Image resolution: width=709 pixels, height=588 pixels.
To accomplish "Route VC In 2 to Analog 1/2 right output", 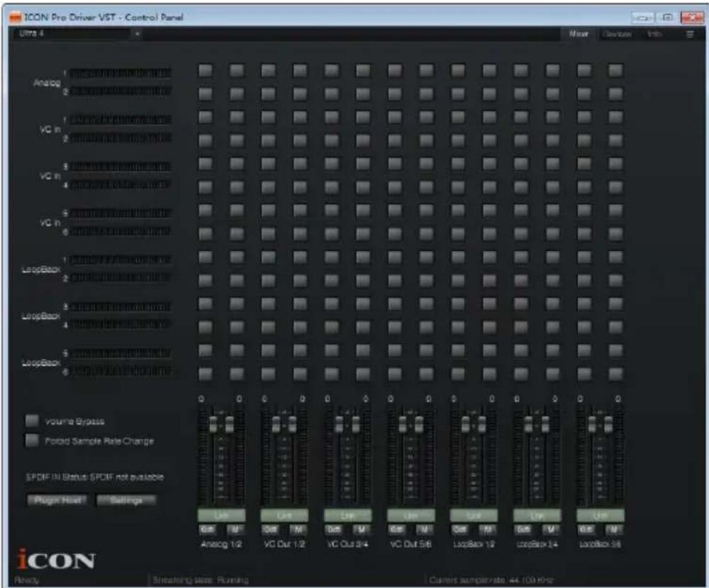I will [237, 140].
